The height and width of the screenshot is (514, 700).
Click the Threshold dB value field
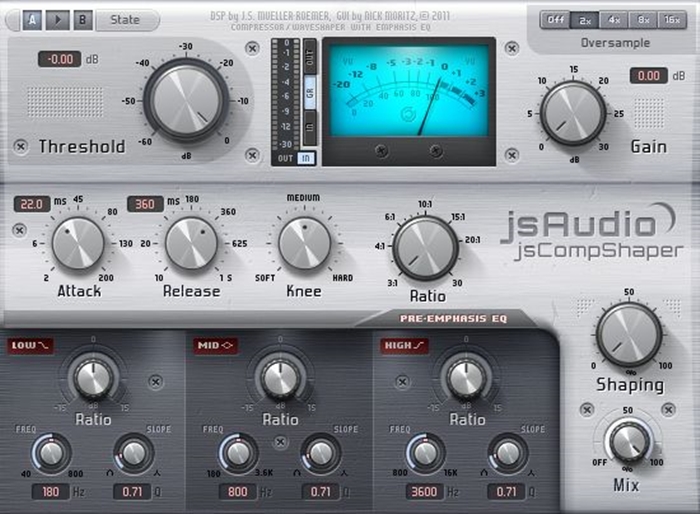tap(59, 59)
